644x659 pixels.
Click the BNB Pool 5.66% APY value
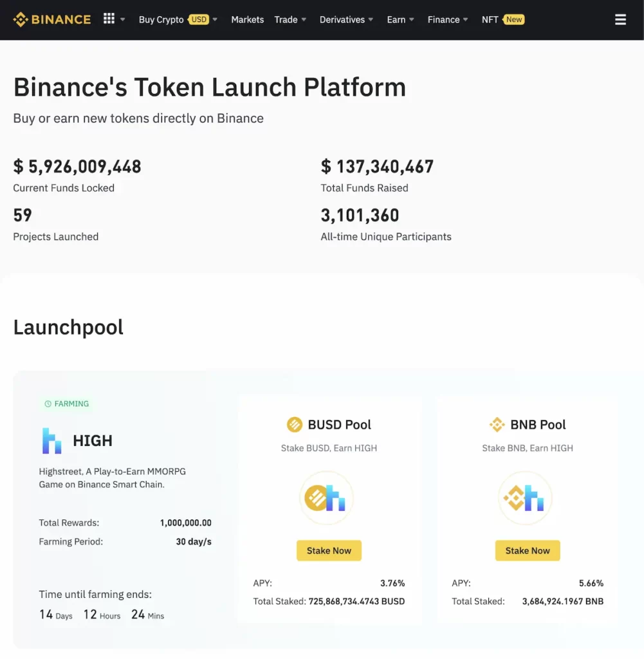(x=591, y=583)
